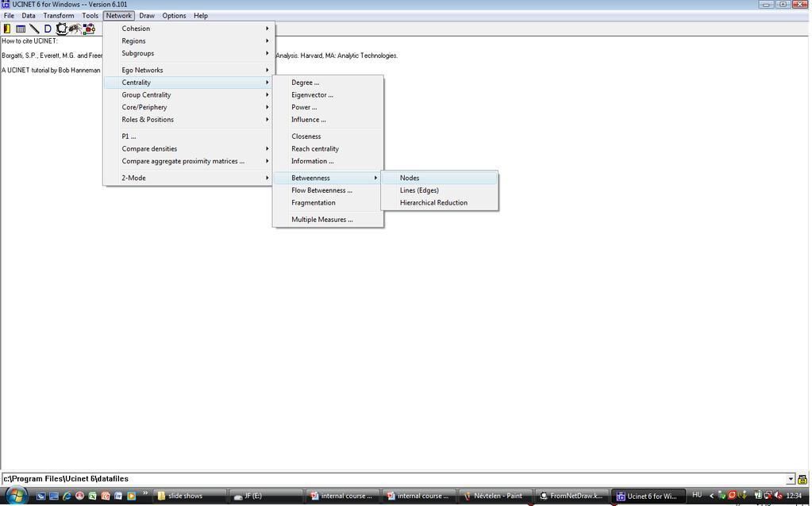
Task: Expand the Compare densities submenu
Action: tap(190, 148)
